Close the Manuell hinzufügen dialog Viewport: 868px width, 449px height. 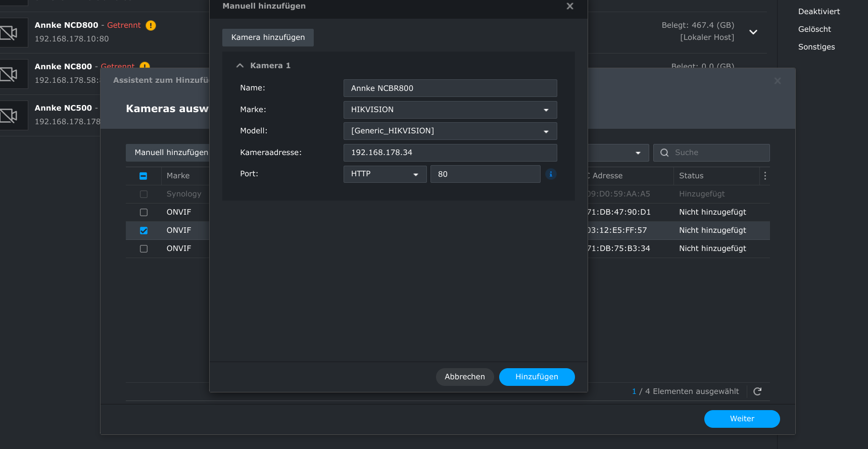570,6
